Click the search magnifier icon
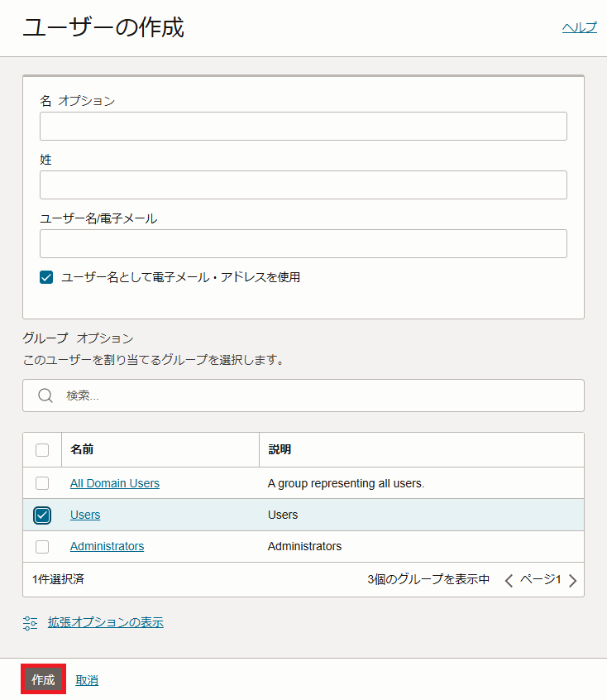Screen dimensions: 607x700 (45, 396)
